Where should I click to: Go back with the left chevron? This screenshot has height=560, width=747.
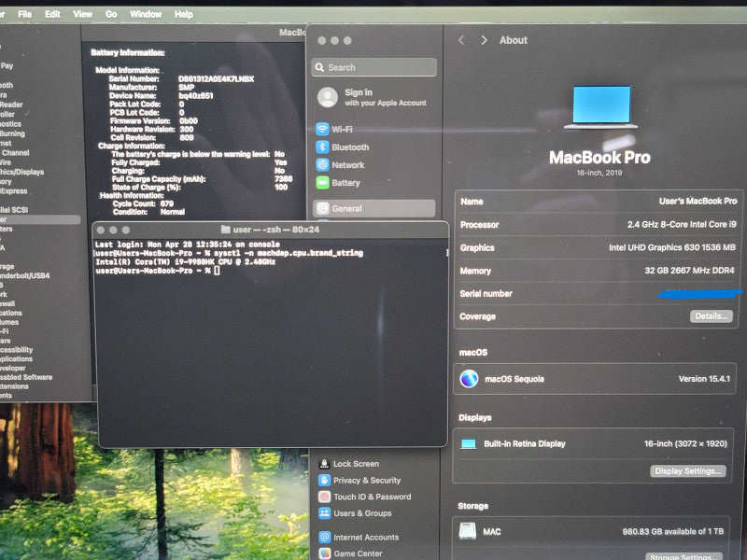pos(461,40)
